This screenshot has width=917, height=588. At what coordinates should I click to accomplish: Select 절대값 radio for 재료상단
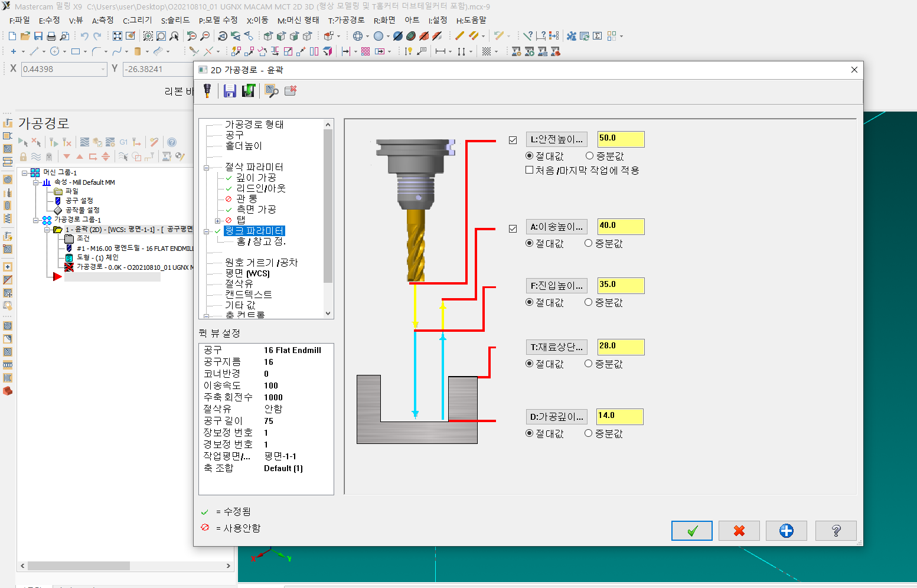pyautogui.click(x=530, y=364)
